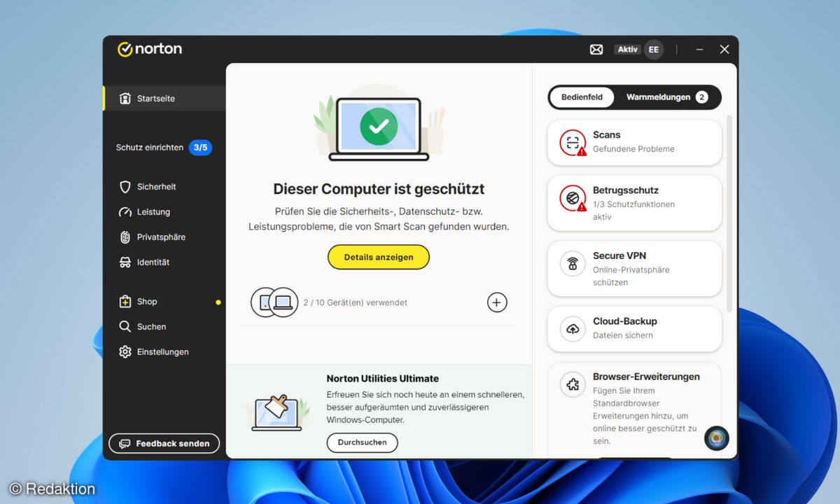Click the Schutz einrichten 3/5 progress badge
Screen dimensions: 840x504
[x=201, y=148]
